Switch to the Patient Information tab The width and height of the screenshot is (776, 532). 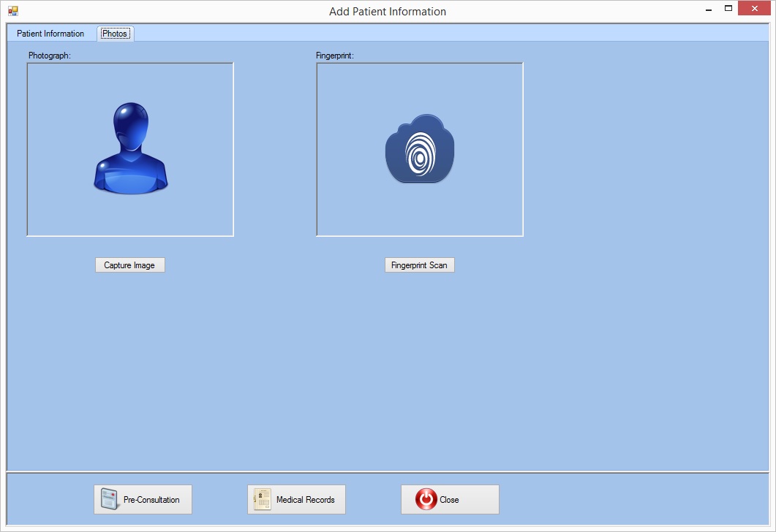point(50,34)
